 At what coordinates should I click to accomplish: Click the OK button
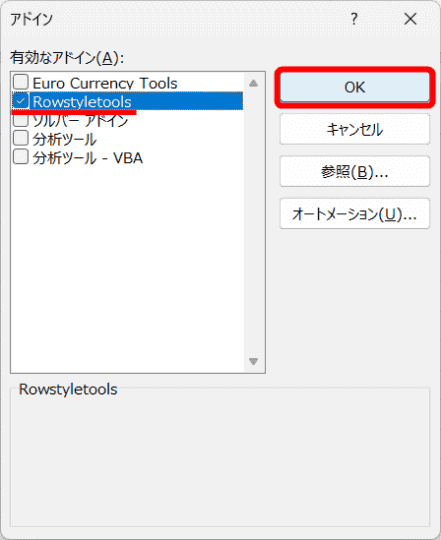355,87
